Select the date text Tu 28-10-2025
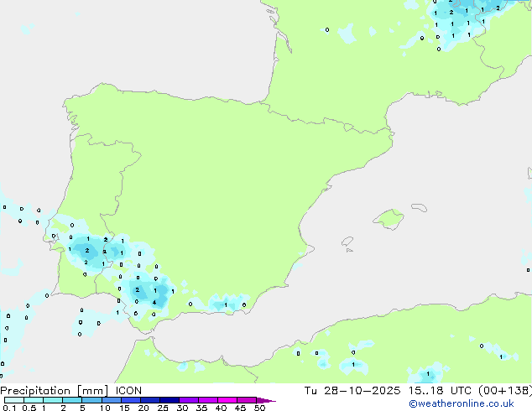 (x=363, y=390)
